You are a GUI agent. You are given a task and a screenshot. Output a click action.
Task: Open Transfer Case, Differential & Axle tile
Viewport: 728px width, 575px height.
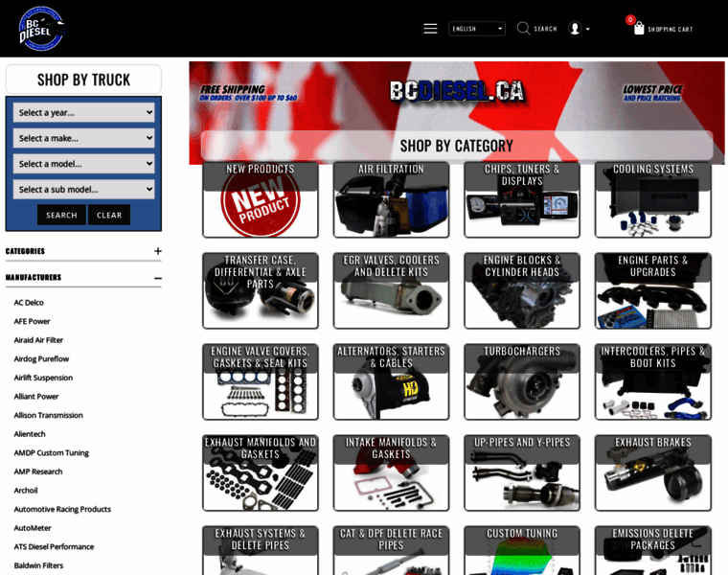tap(261, 290)
